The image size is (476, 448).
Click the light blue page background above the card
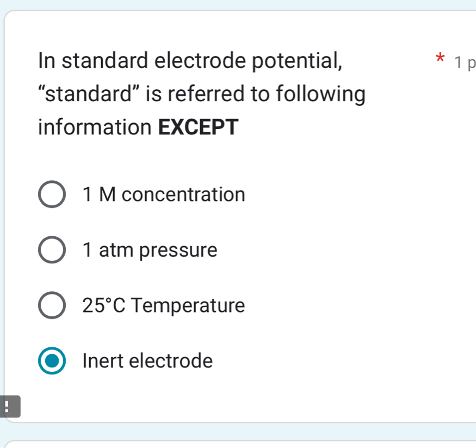pos(239,4)
